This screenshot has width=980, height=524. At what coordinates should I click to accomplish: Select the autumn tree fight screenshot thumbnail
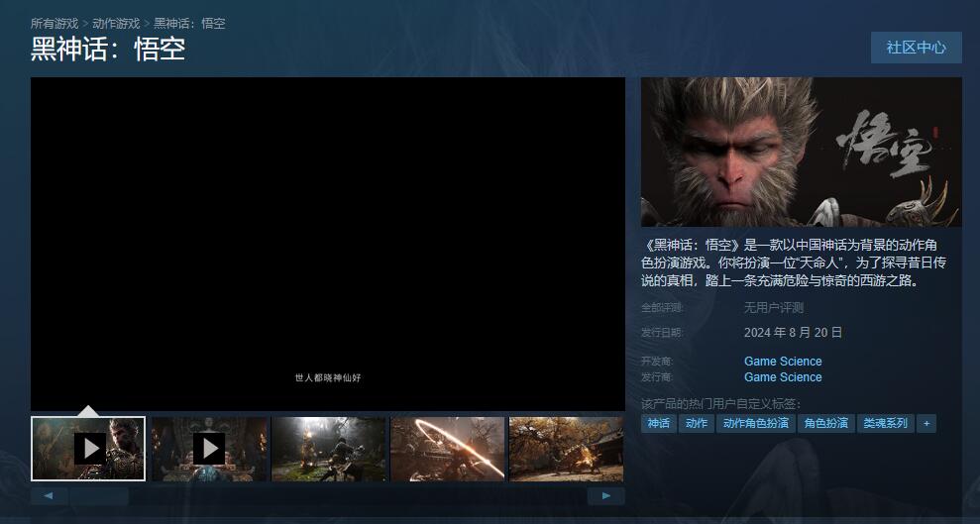click(566, 449)
